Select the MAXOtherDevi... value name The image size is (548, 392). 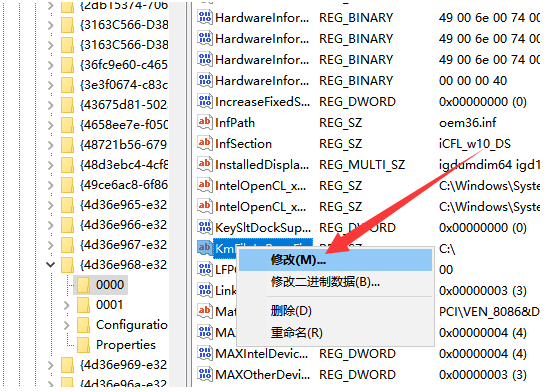pyautogui.click(x=262, y=375)
